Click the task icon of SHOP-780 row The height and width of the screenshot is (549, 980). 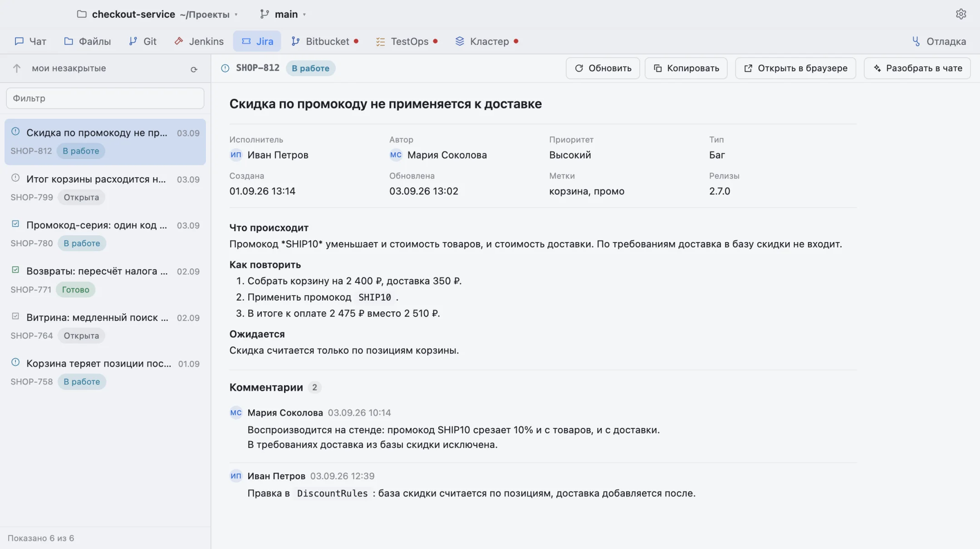tap(15, 223)
